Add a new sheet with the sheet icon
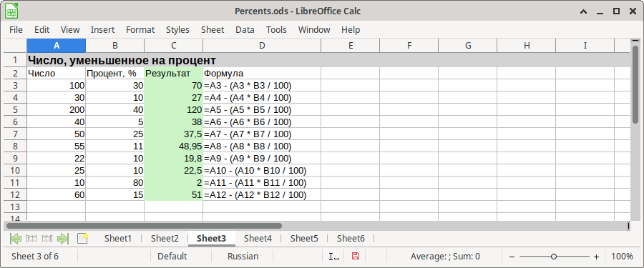 [82, 239]
